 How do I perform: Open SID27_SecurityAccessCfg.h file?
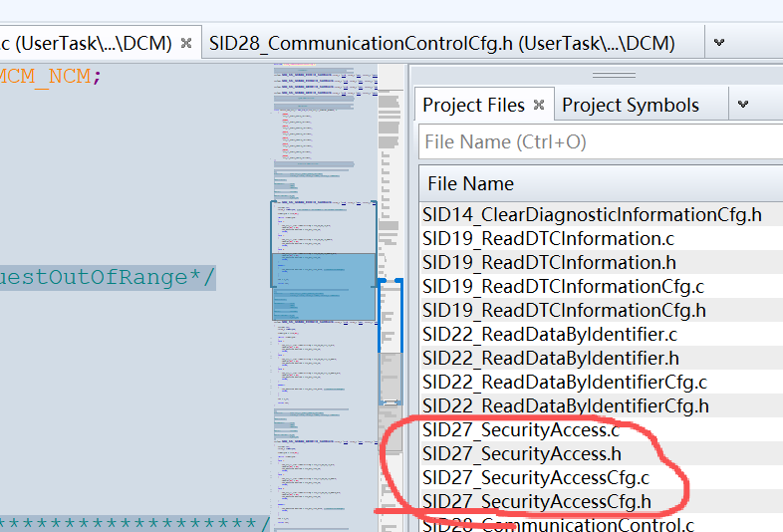pos(537,501)
